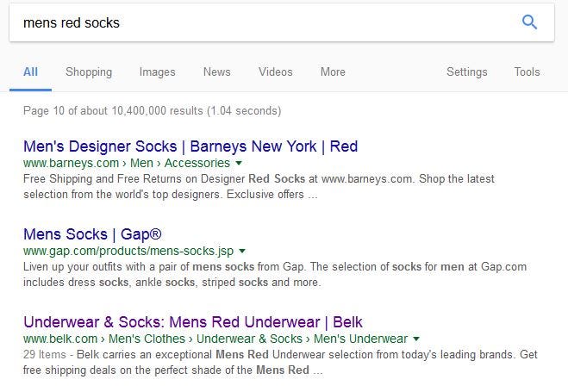Open the News tab
Image resolution: width=568 pixels, height=392 pixels.
tap(216, 72)
